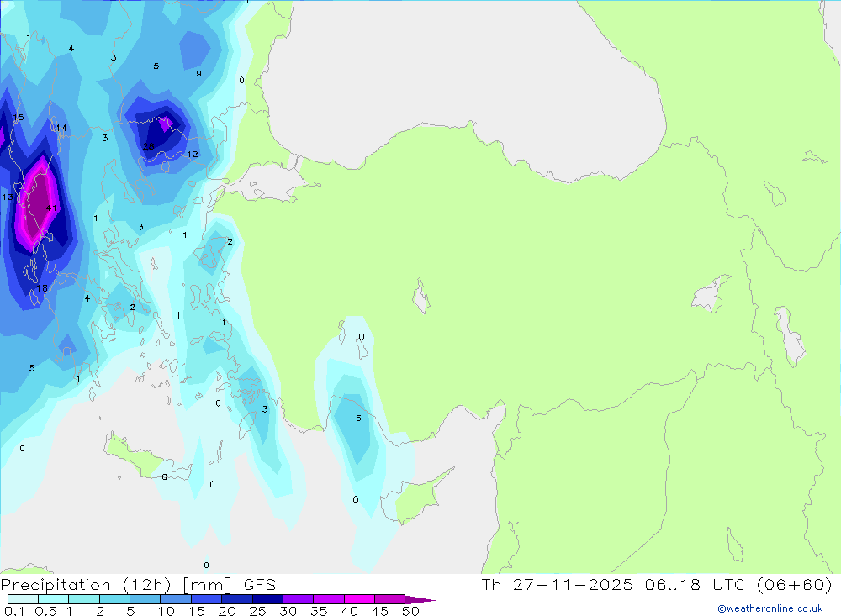Select the 30–35 mm violet legend box
The image size is (841, 616).
click(299, 599)
